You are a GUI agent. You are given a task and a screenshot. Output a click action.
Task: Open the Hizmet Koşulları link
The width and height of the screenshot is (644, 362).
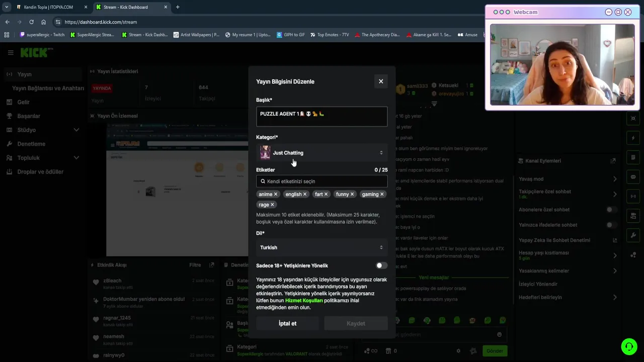tap(304, 301)
